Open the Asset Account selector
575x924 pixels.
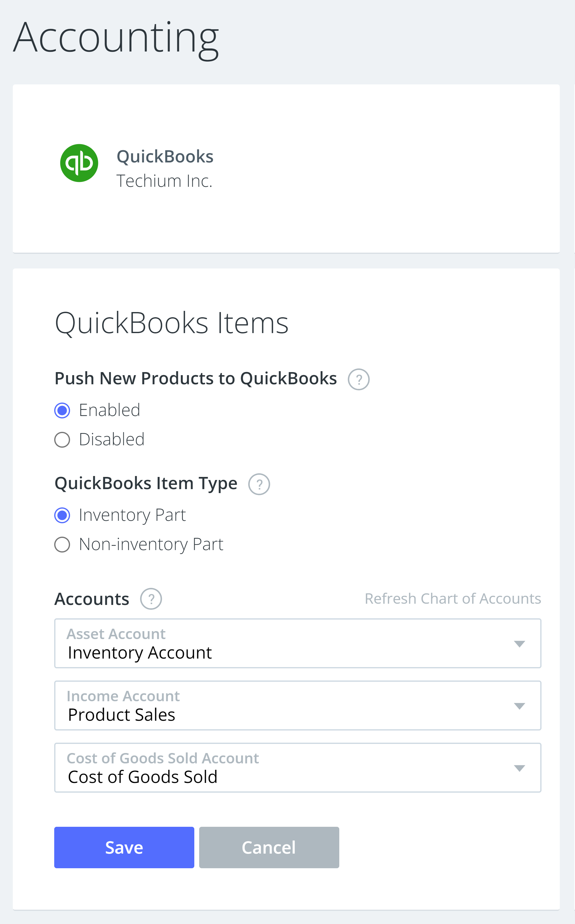298,644
